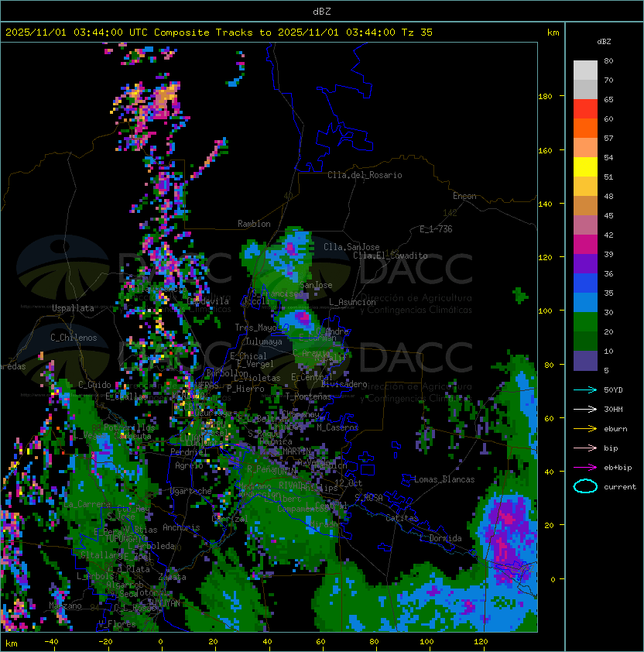Click the 60 km mark on horizontal axis
Image resolution: width=644 pixels, height=652 pixels.
point(320,642)
